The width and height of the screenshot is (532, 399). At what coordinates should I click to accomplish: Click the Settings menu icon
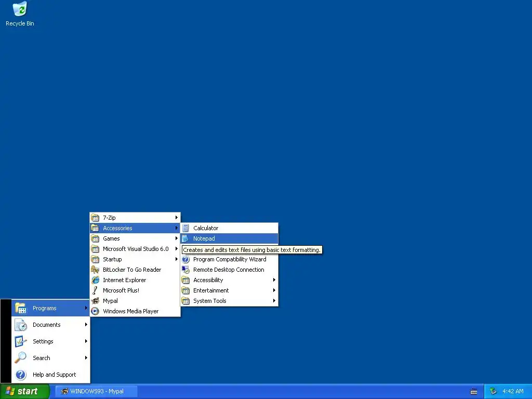pyautogui.click(x=21, y=341)
